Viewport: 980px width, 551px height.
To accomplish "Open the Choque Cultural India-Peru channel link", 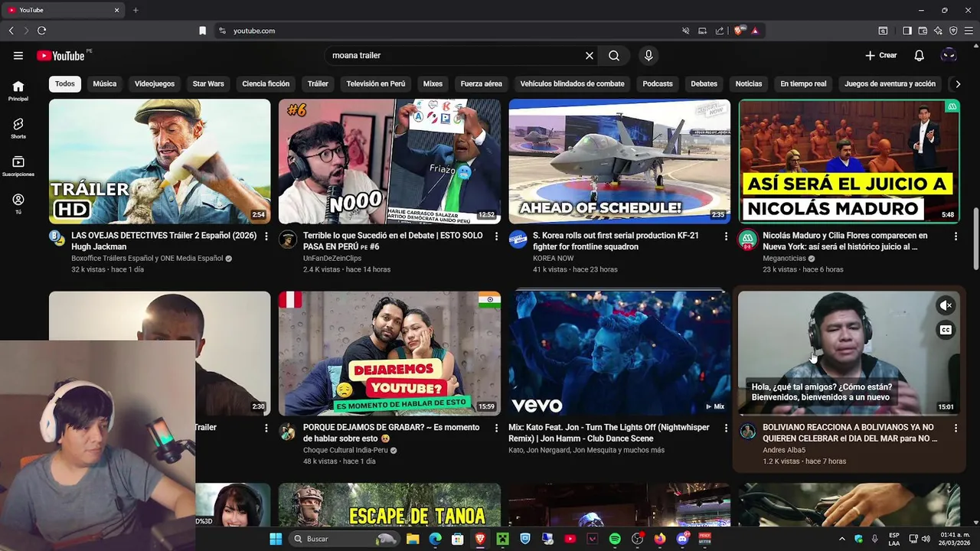I will pos(346,451).
